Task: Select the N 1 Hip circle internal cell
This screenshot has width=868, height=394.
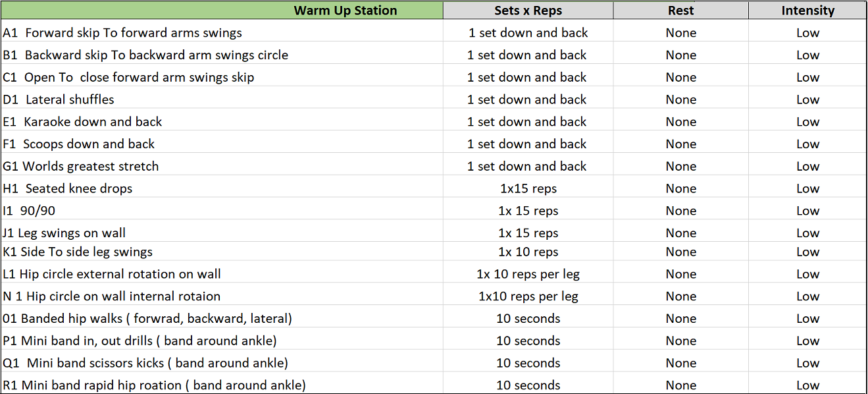Action: [x=112, y=296]
